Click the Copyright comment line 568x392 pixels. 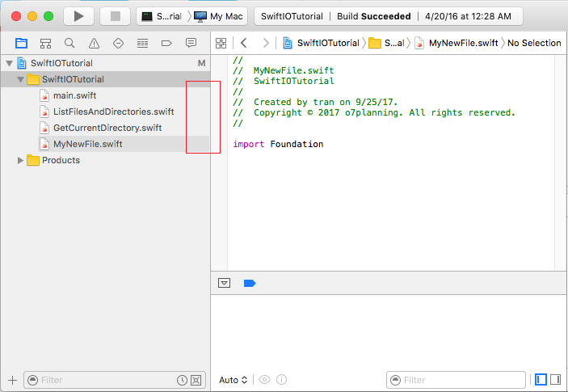click(374, 112)
